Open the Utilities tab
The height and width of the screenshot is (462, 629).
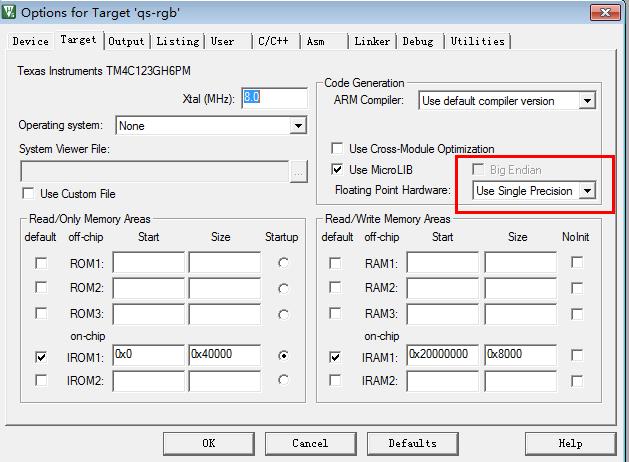pyautogui.click(x=477, y=41)
